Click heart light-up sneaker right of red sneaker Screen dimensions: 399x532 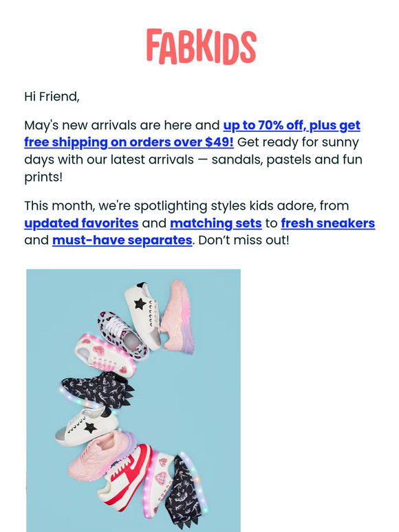[x=158, y=483]
